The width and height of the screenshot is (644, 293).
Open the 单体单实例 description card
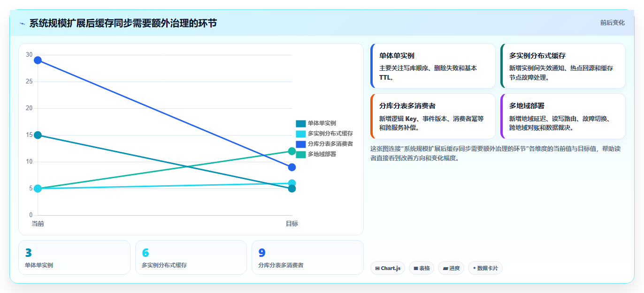[x=433, y=66]
